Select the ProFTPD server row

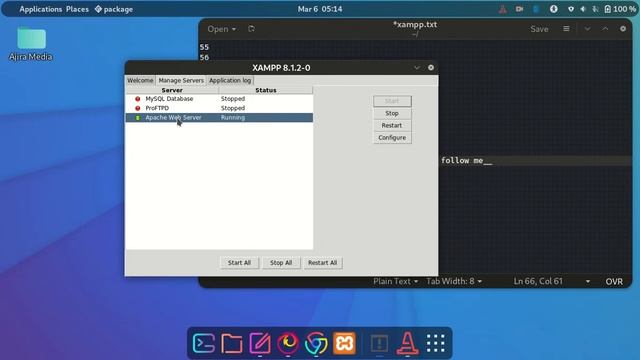coord(219,108)
